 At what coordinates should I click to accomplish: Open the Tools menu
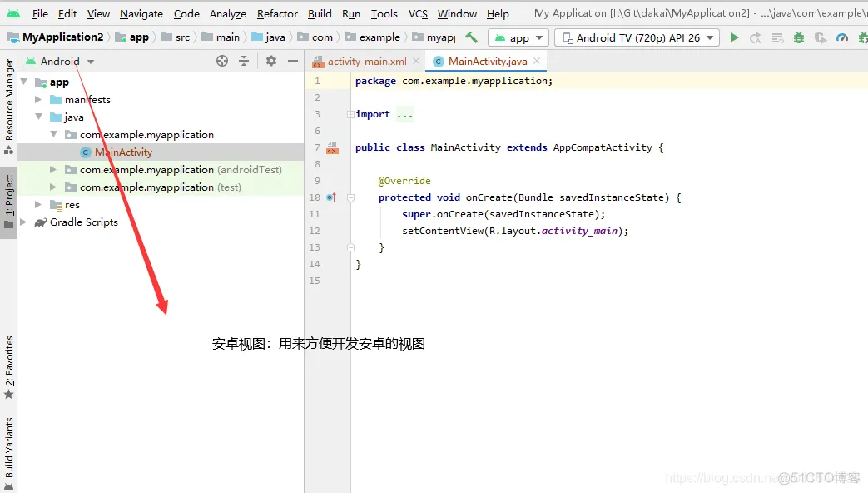[384, 14]
